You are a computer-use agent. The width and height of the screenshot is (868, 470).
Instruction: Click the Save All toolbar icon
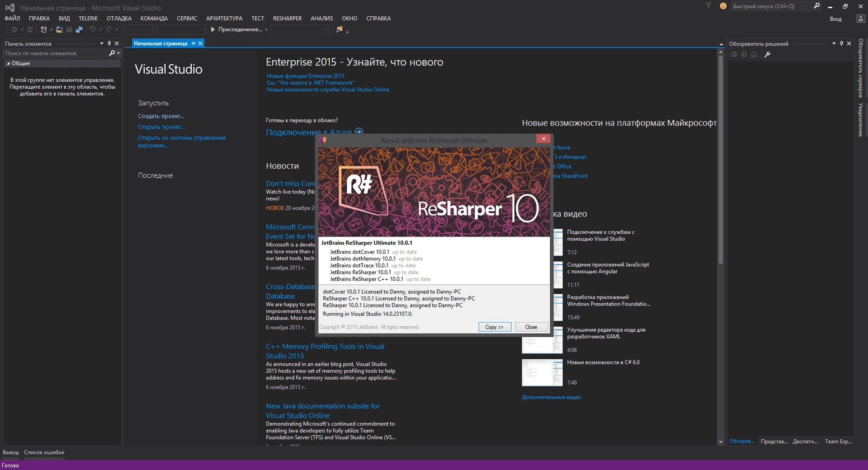tap(79, 29)
